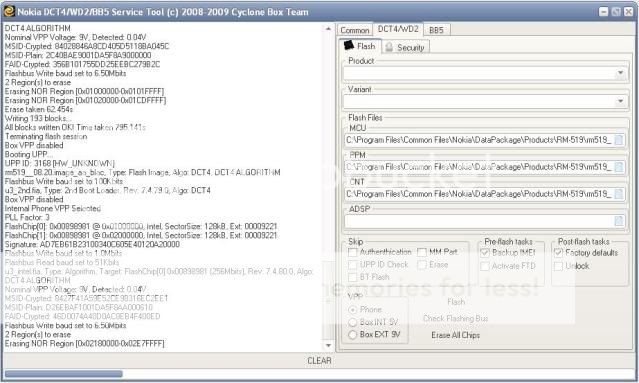Click the CNT file path field

(478, 194)
